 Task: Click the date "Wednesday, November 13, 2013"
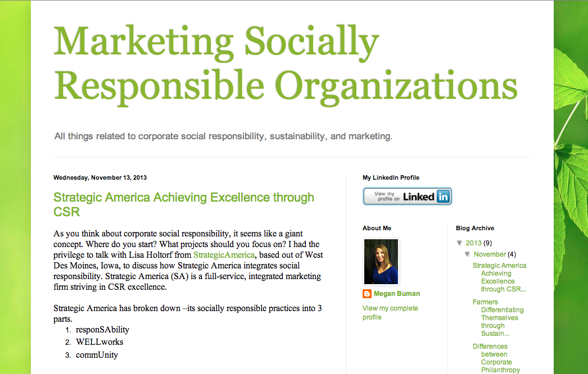tap(99, 177)
